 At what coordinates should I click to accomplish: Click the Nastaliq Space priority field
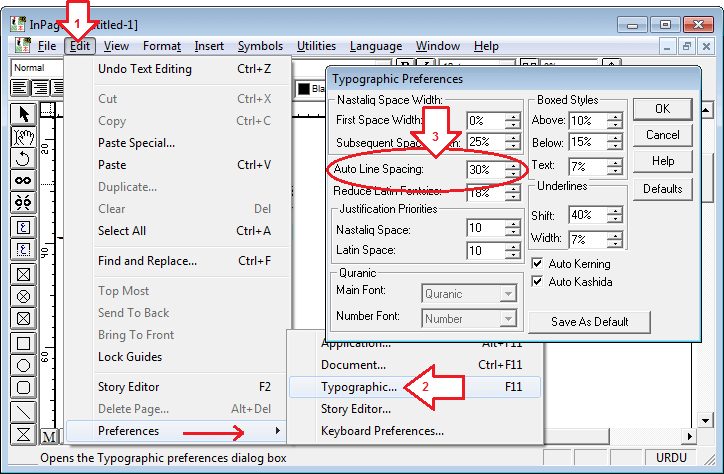(485, 229)
